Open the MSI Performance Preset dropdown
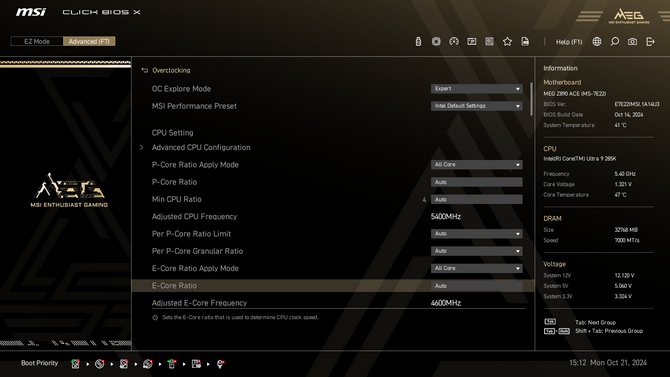670x377 pixels. click(476, 106)
